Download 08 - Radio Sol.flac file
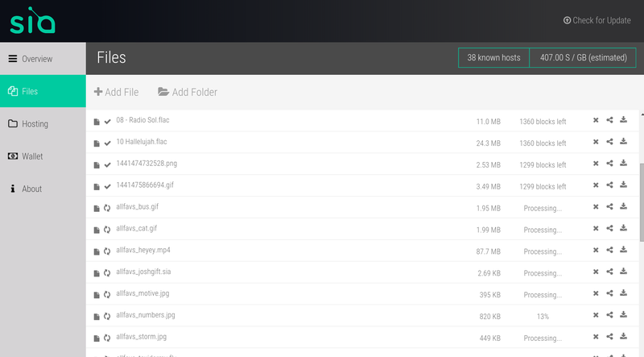Screen dimensions: 644x357 (x=623, y=120)
